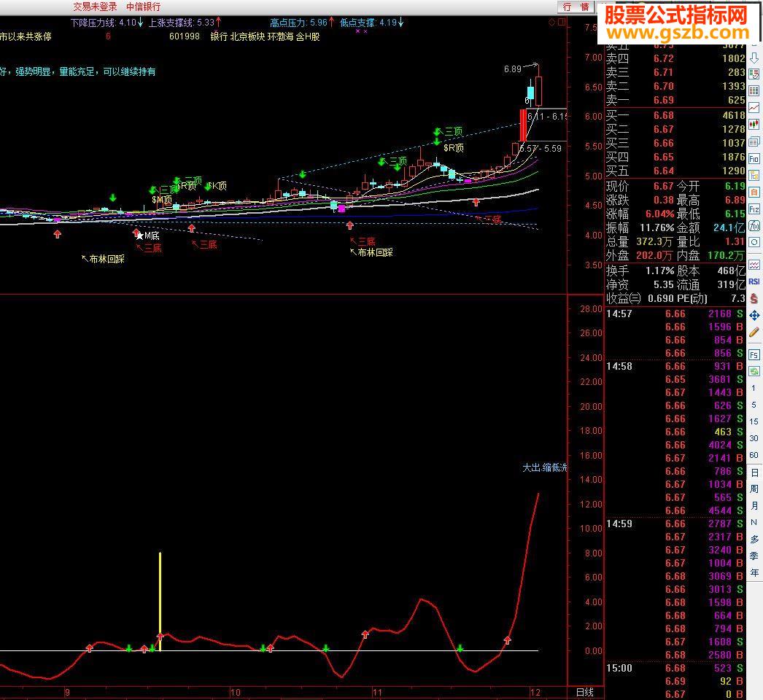This screenshot has height=700, width=763.
Task: Click the red diamond icon at chart top right
Action: 551,23
